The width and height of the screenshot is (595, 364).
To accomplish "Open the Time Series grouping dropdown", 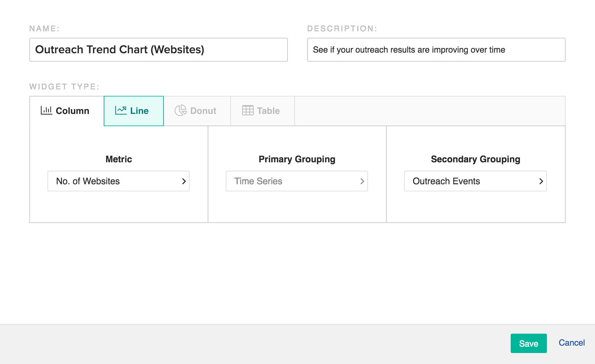I will [x=297, y=181].
